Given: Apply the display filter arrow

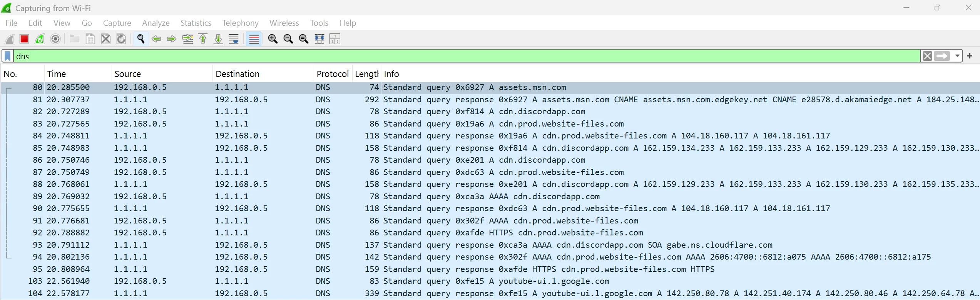Looking at the screenshot, I should pos(942,56).
